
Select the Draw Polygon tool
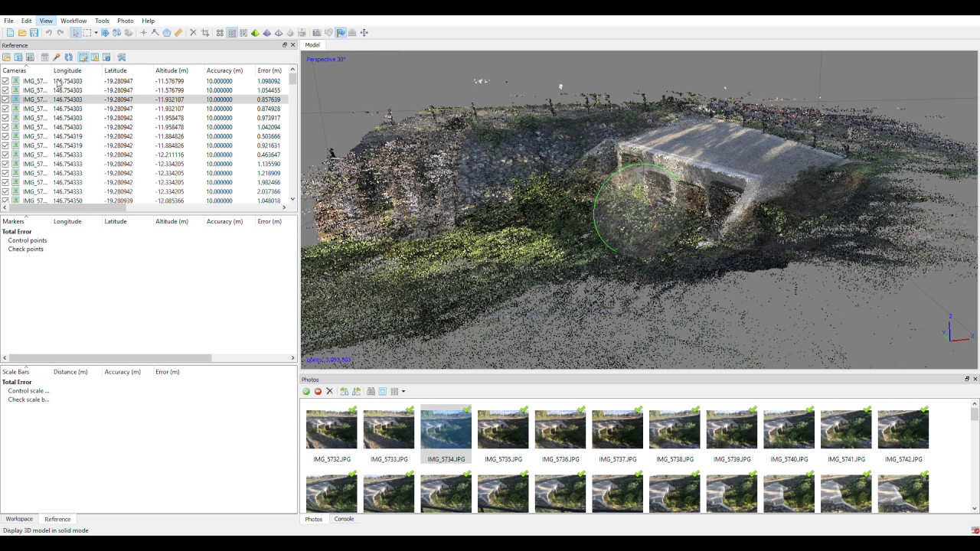coord(167,33)
